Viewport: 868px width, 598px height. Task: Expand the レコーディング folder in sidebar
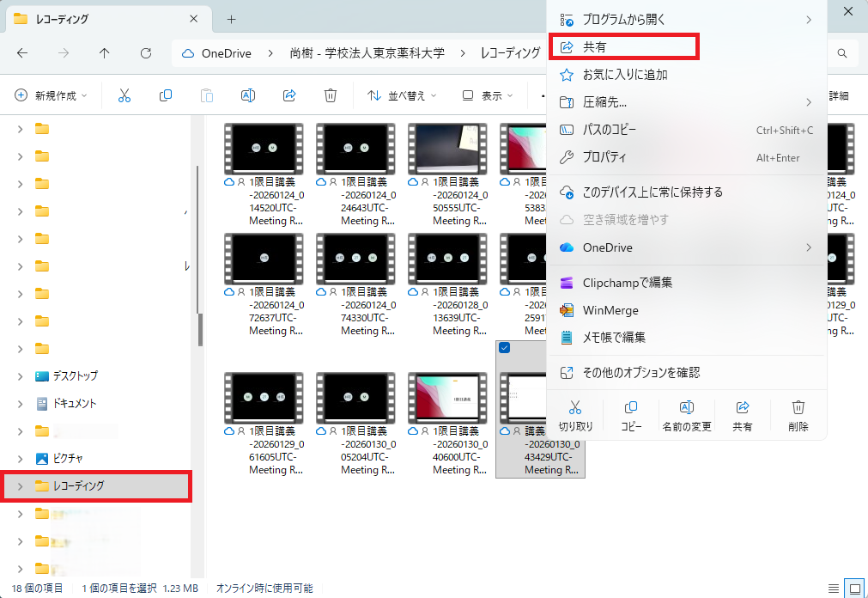point(20,486)
